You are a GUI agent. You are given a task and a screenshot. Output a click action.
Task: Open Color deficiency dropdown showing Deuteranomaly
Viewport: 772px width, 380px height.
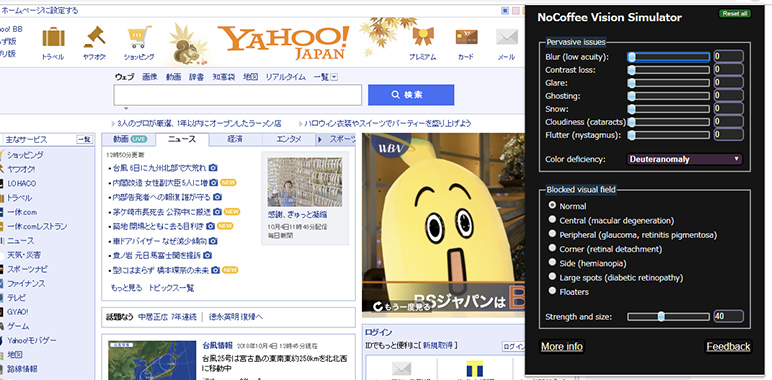(x=684, y=159)
